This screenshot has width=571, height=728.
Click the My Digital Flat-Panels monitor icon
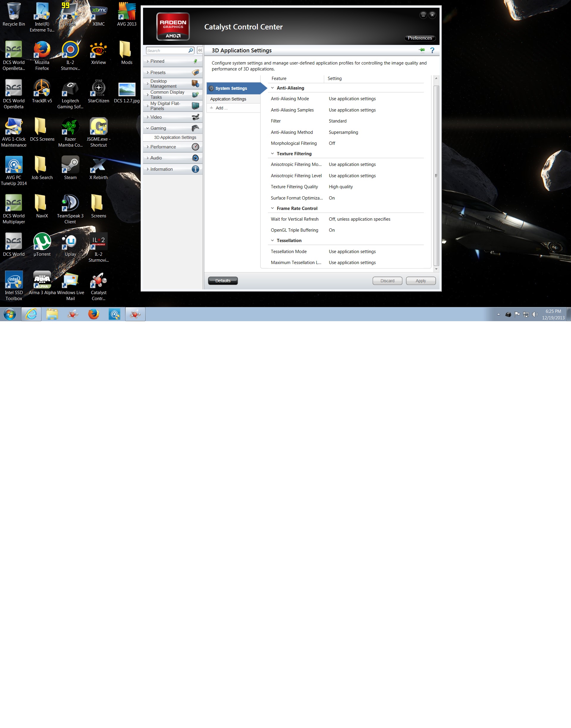coord(196,106)
